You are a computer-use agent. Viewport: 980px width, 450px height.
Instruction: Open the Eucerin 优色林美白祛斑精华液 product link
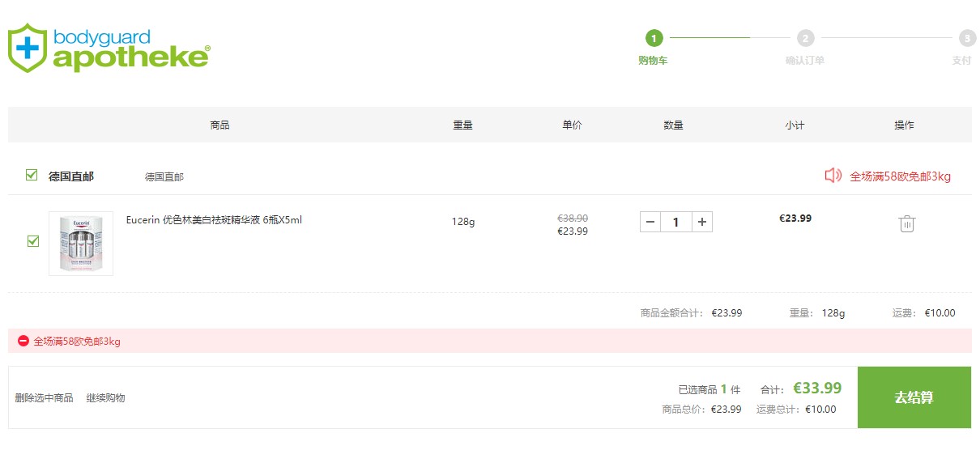214,220
